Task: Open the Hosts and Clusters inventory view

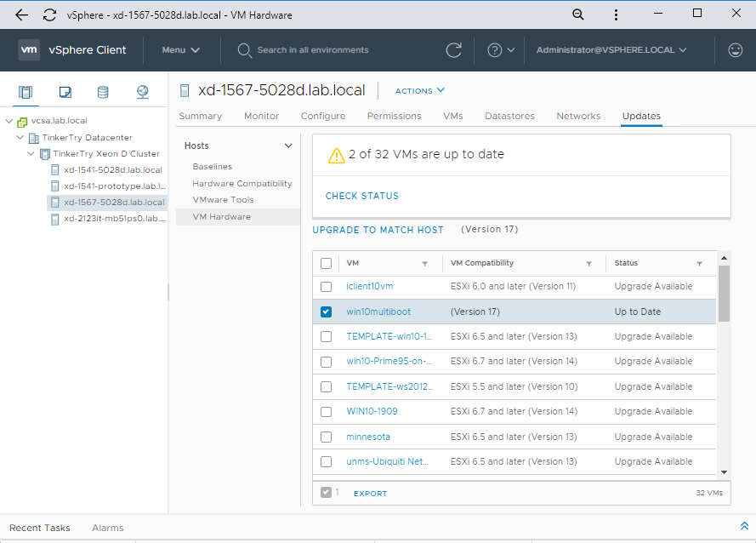Action: click(x=25, y=92)
